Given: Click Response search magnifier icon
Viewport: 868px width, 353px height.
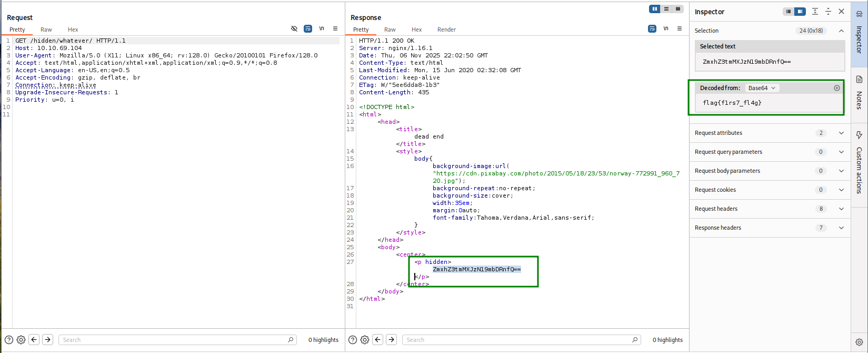Looking at the screenshot, I should tap(635, 340).
